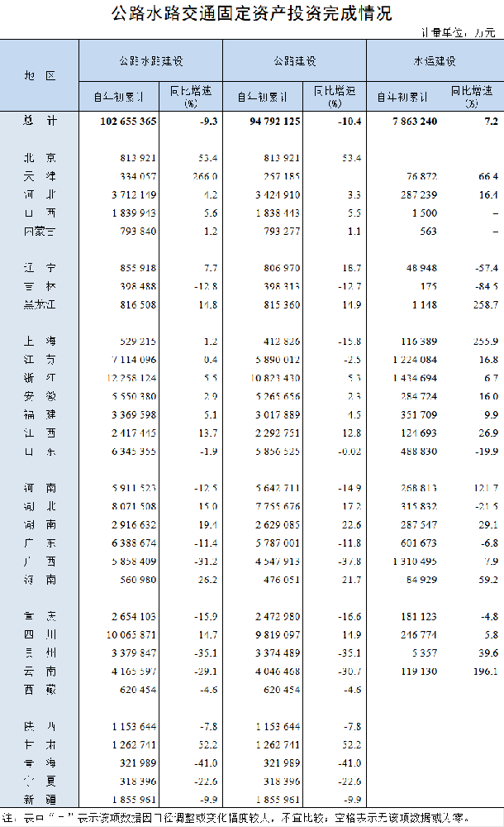The width and height of the screenshot is (504, 827).
Task: Select Liaoning growth rate -57.4
Action: [x=487, y=268]
